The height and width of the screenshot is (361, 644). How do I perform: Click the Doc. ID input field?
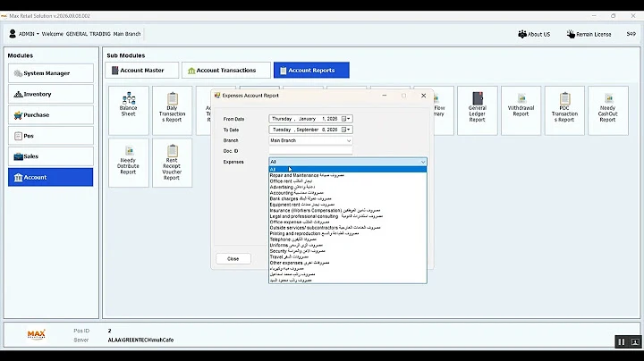pos(311,151)
